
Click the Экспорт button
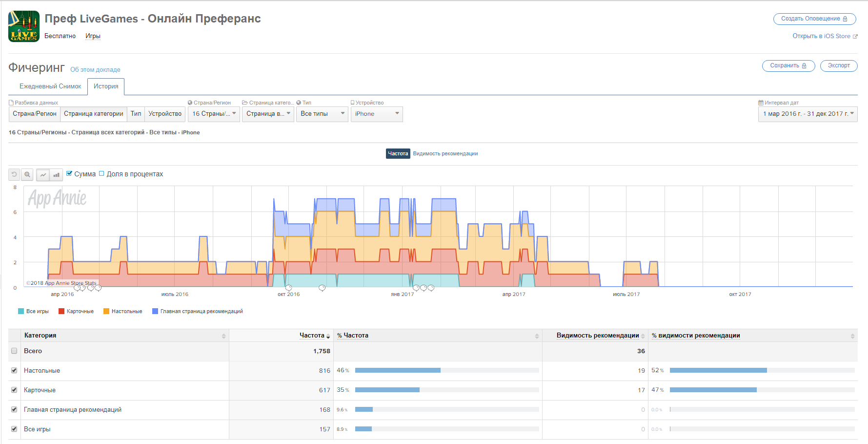(x=838, y=65)
